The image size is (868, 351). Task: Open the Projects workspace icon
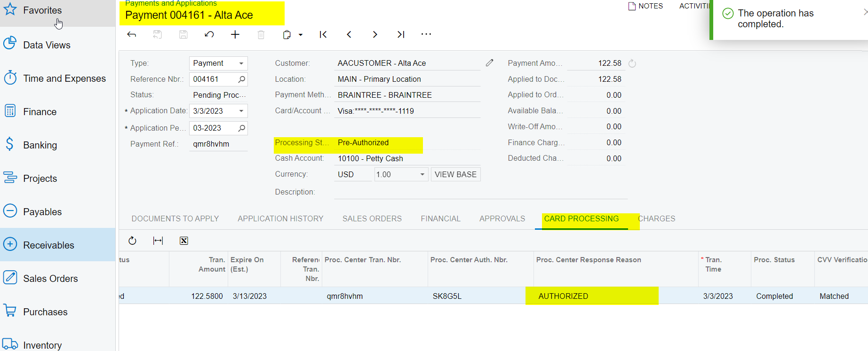10,177
